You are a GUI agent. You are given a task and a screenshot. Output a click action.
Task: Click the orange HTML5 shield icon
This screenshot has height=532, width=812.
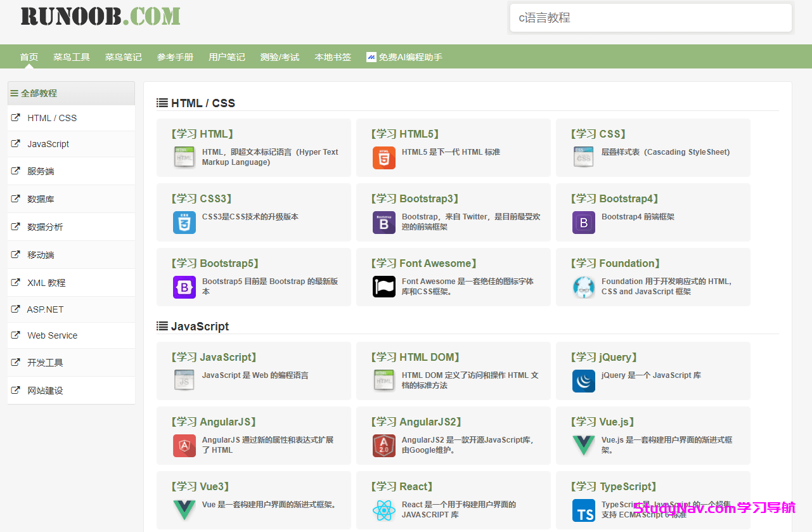point(383,158)
